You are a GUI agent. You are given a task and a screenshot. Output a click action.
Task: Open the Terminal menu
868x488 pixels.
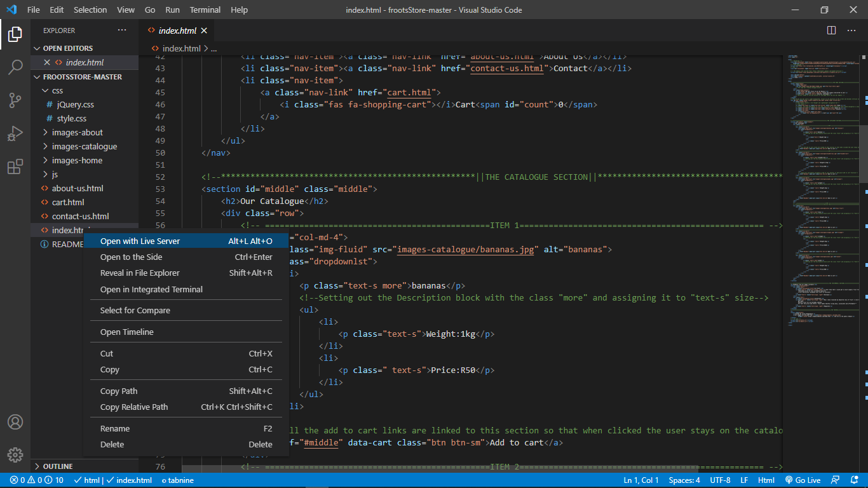[205, 10]
